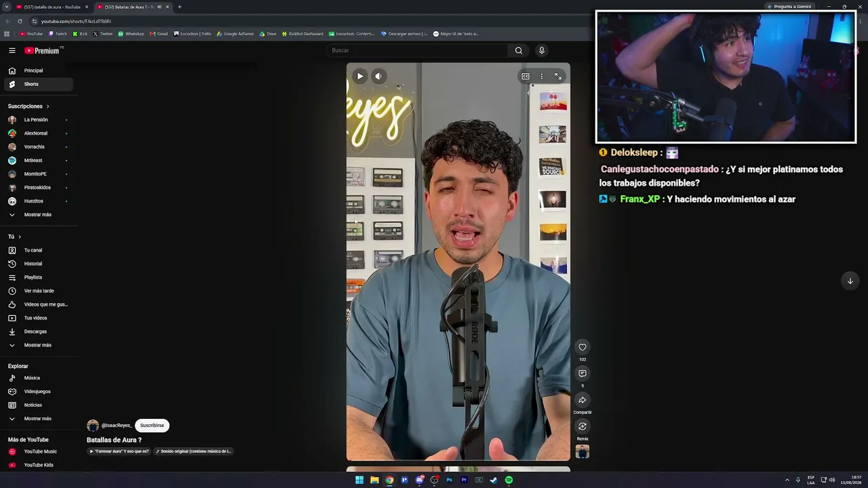Open the Twitch bookmark
This screenshot has width=868, height=488.
58,34
